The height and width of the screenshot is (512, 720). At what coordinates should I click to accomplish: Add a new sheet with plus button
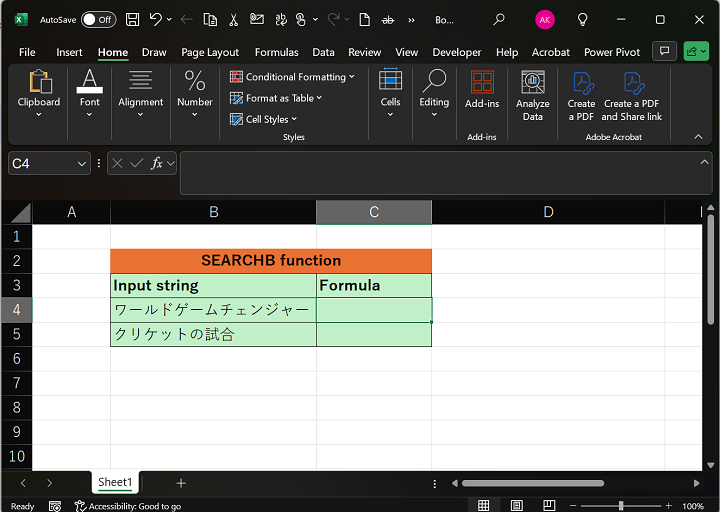coord(181,483)
